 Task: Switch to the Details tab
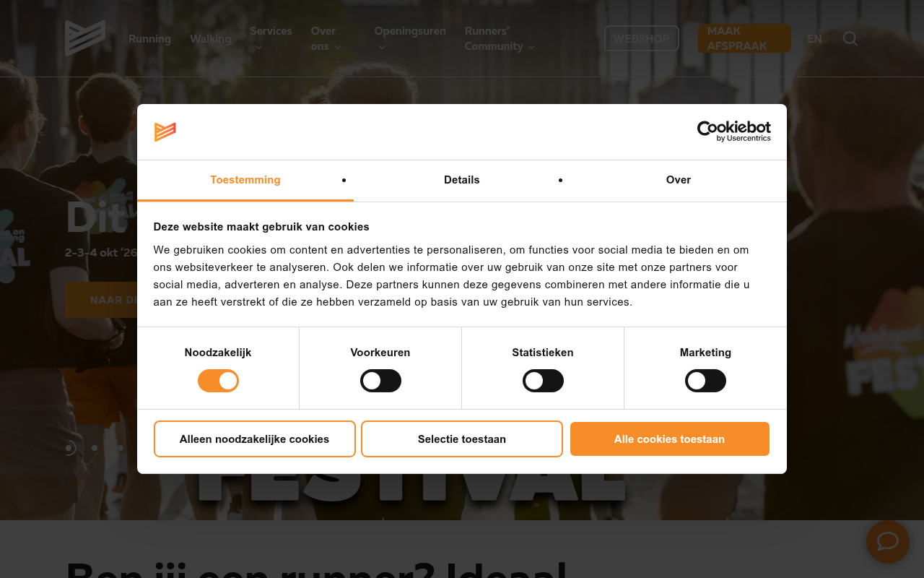462,180
